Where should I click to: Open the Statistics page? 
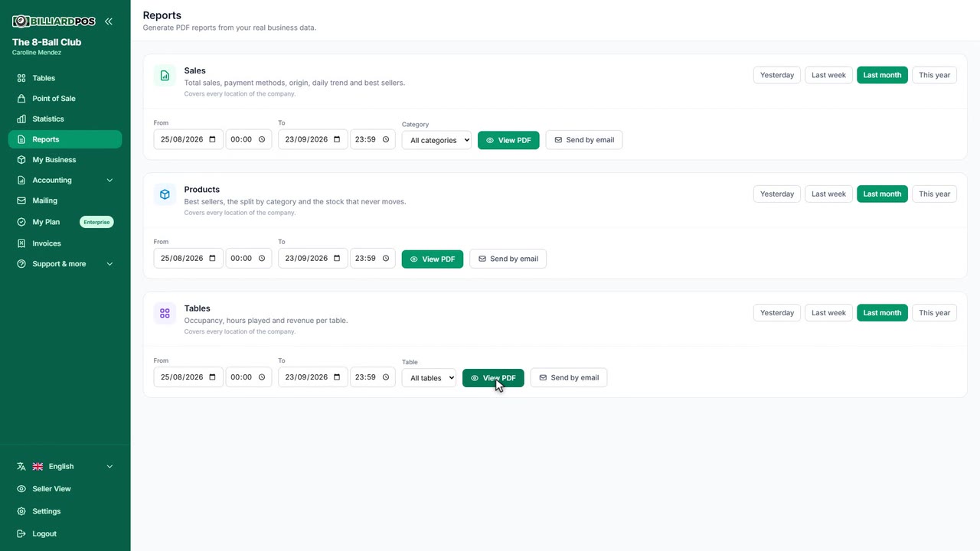65,119
